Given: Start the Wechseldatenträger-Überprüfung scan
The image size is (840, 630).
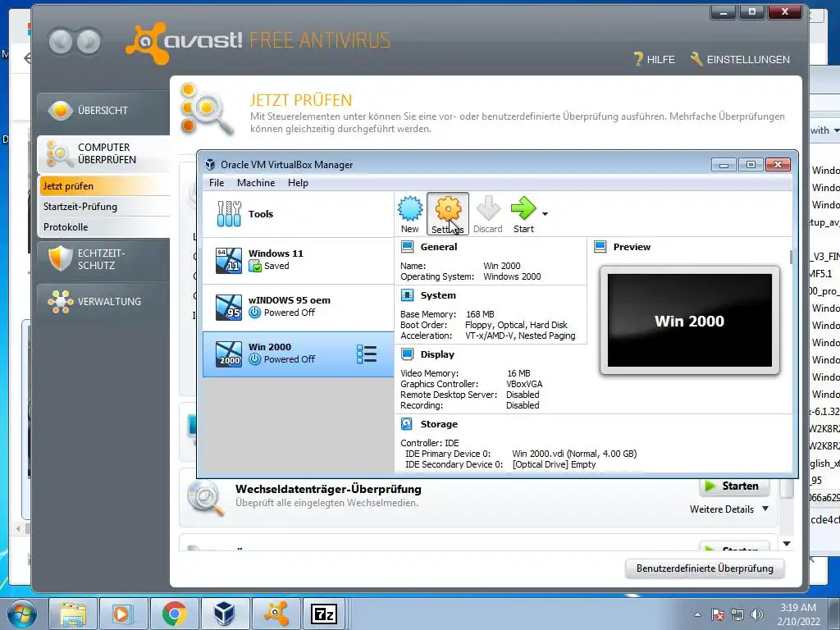Looking at the screenshot, I should point(734,486).
